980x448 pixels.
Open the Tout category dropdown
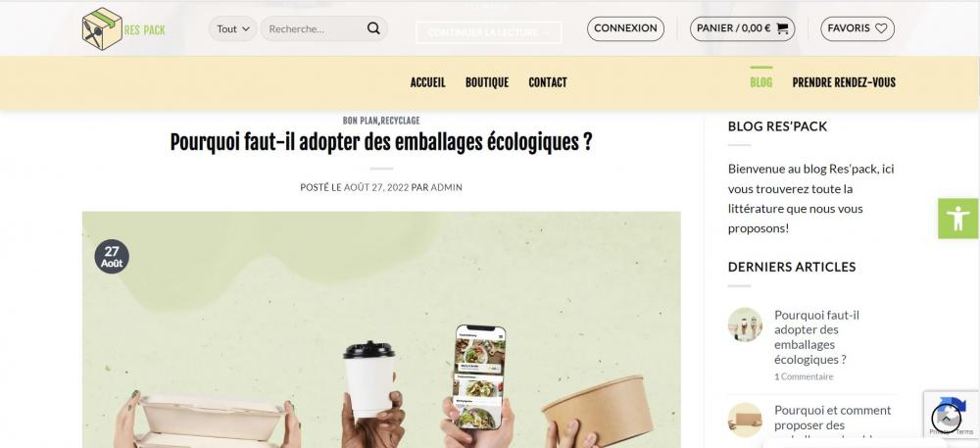click(x=232, y=28)
